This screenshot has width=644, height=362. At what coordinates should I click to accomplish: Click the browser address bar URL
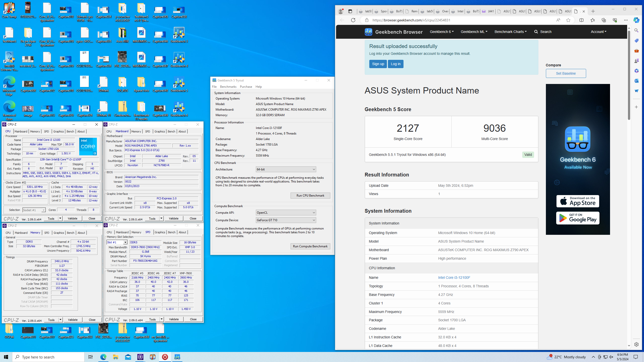coord(411,20)
